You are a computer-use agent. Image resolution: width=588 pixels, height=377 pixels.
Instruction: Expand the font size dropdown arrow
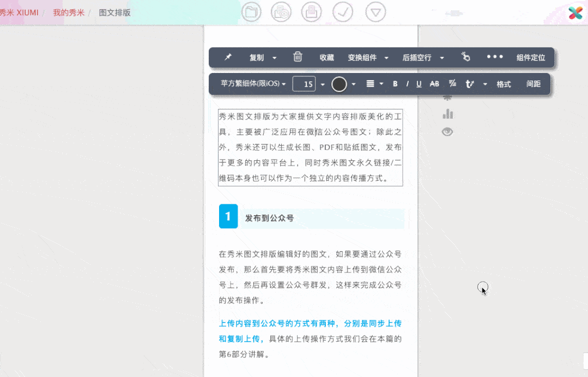point(323,84)
